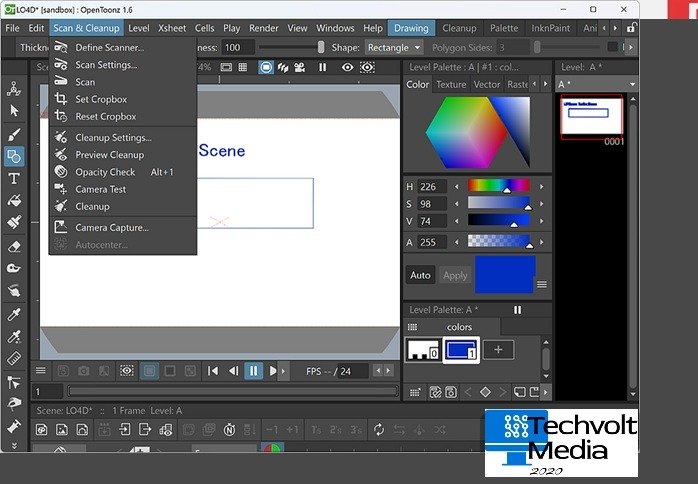Select the Type text tool
698x484 pixels.
pos(14,179)
